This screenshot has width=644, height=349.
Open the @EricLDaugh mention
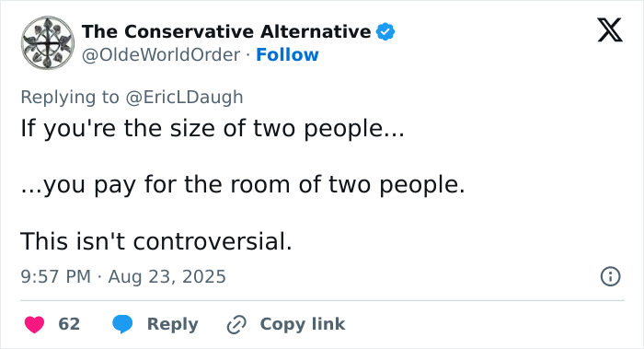click(184, 98)
